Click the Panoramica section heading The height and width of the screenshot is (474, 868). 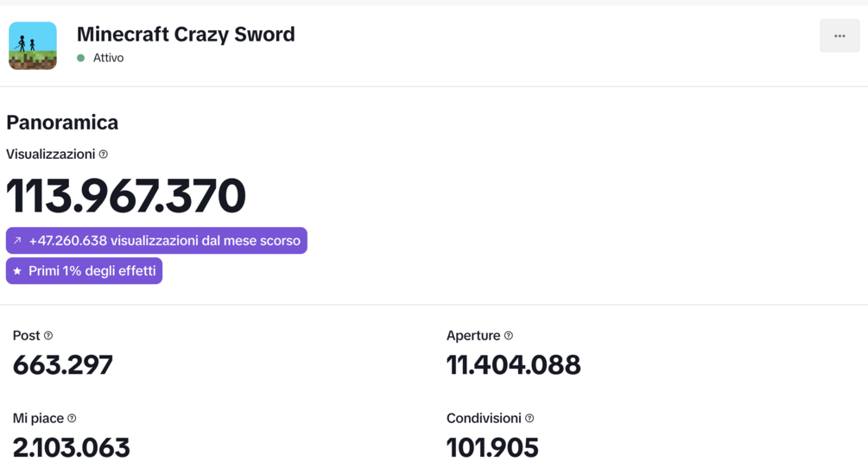[62, 123]
